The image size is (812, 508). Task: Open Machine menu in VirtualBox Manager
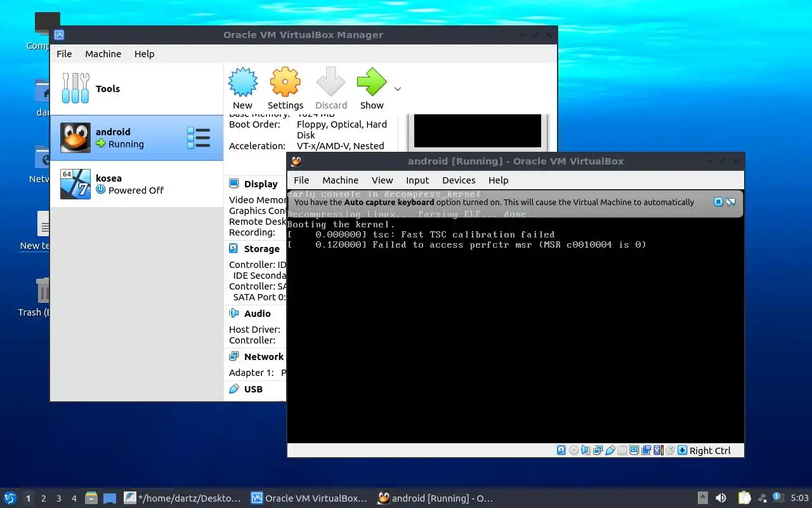pos(103,54)
